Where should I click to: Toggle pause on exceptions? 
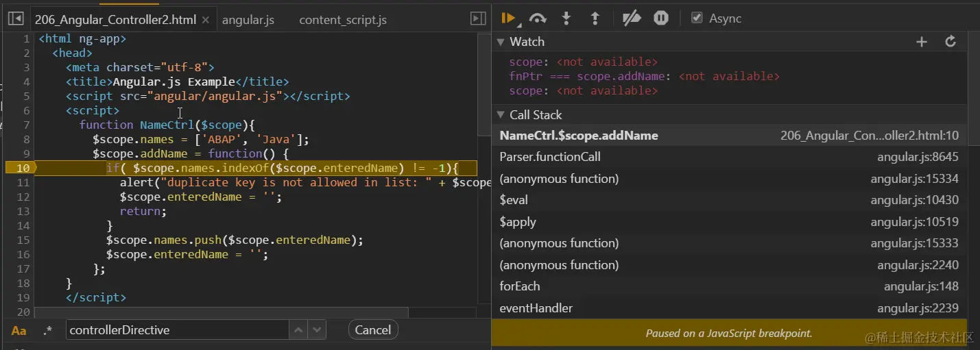(x=661, y=18)
